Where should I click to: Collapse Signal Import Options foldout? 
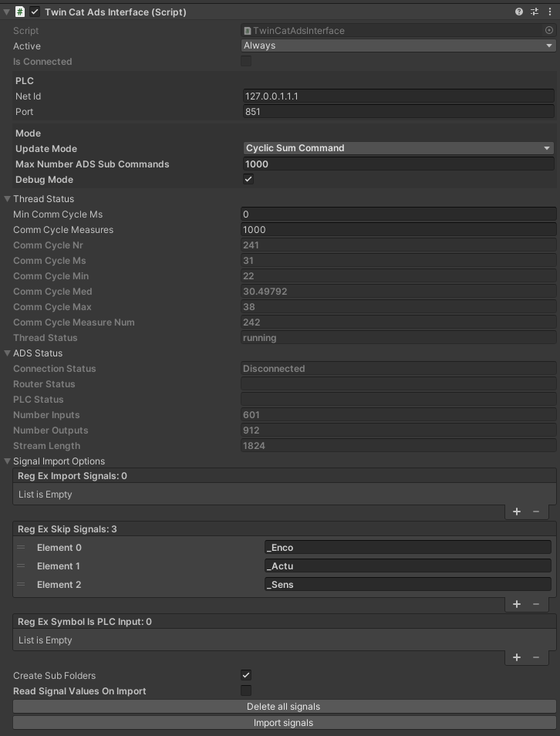tap(8, 461)
